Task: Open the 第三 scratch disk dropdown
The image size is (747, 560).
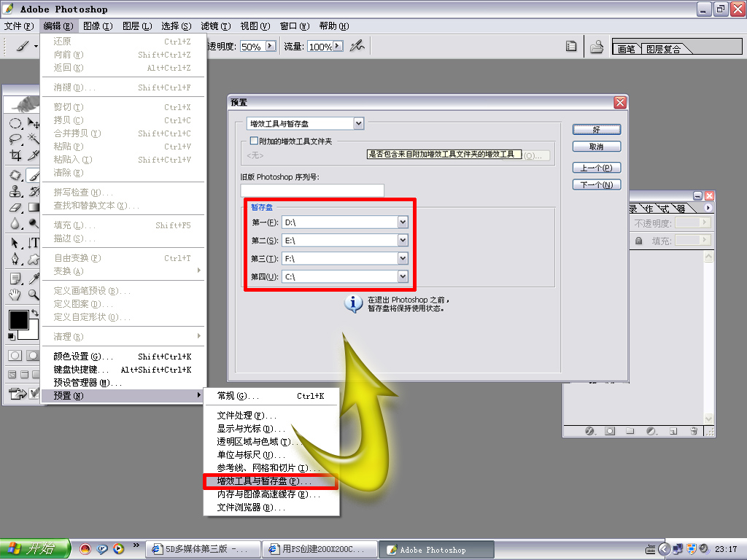Action: point(403,258)
